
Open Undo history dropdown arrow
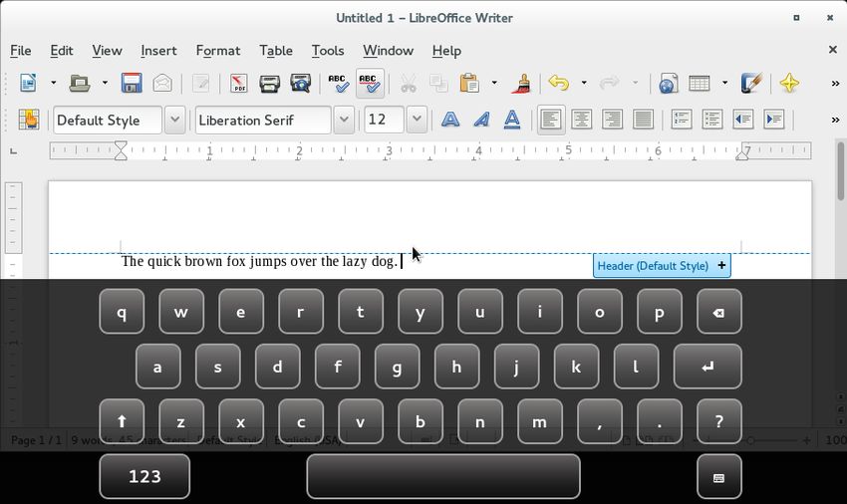pos(583,84)
